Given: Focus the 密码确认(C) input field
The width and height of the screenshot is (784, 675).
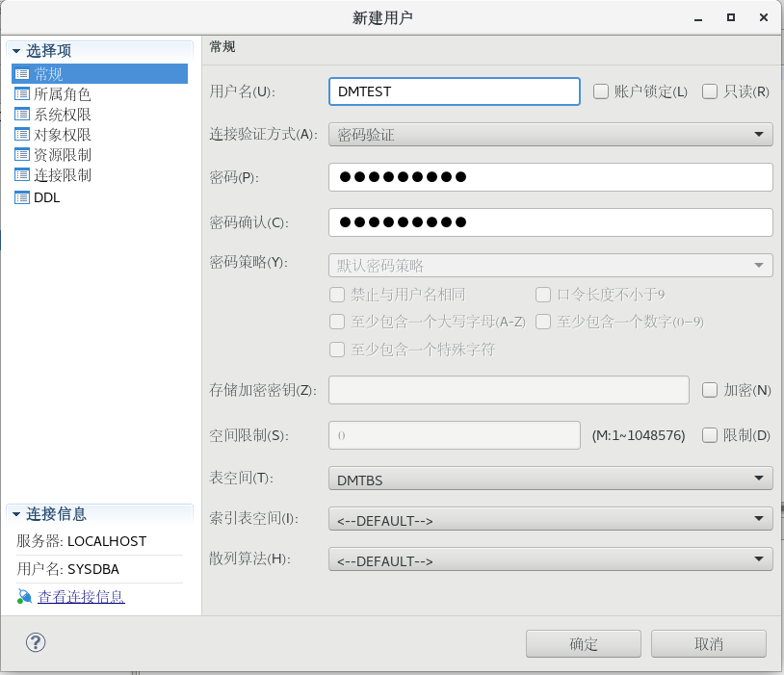Looking at the screenshot, I should click(551, 222).
